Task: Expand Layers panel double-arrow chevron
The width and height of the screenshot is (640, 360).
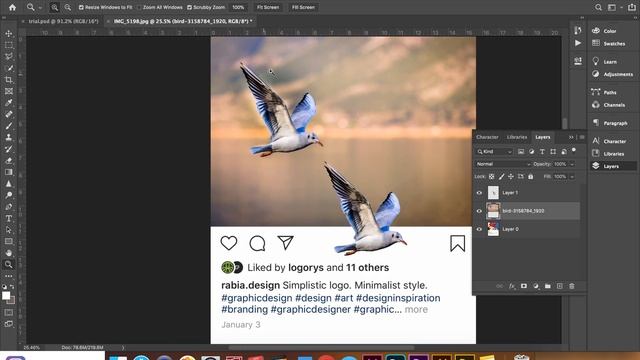Action: [x=571, y=137]
